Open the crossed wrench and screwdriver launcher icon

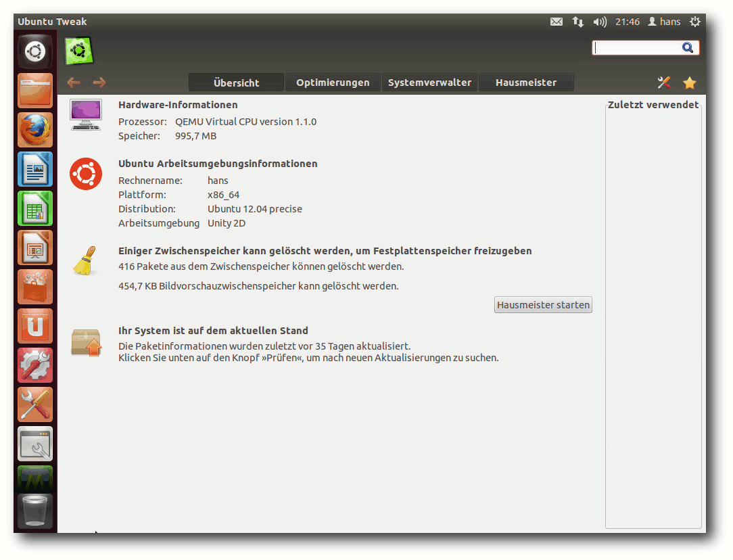[x=35, y=405]
